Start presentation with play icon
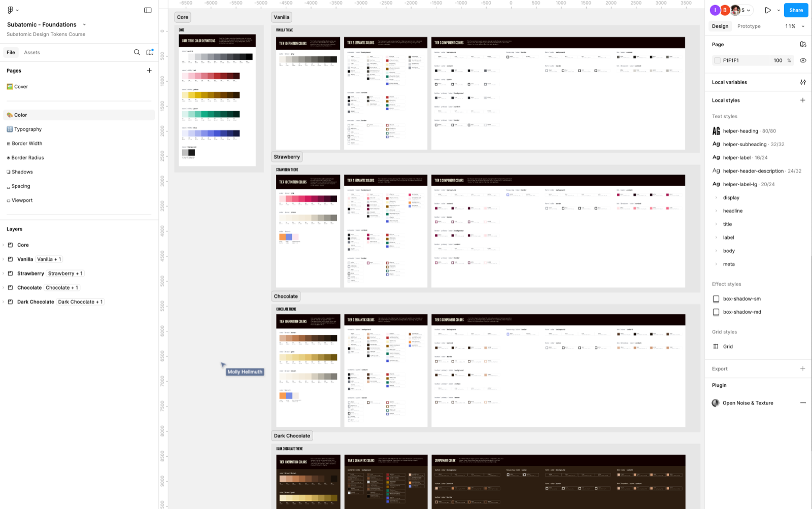 768,10
